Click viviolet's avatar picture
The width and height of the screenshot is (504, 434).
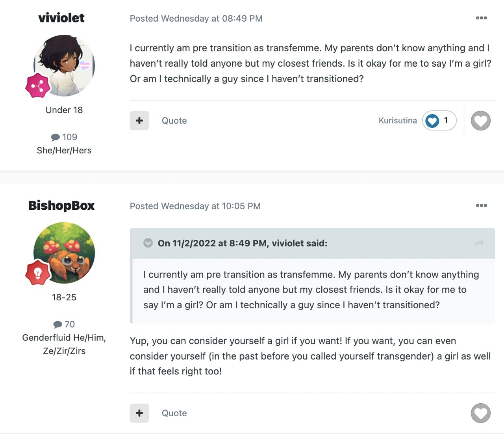tap(64, 65)
